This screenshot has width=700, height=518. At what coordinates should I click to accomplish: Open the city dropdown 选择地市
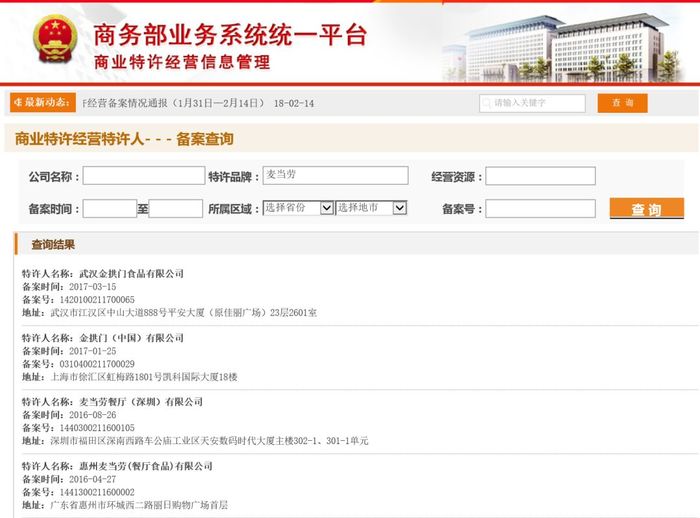click(x=371, y=208)
